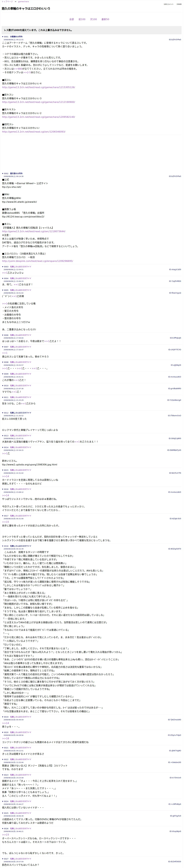Open >>14 anchor in post 0016

pyautogui.click(x=5, y=495)
